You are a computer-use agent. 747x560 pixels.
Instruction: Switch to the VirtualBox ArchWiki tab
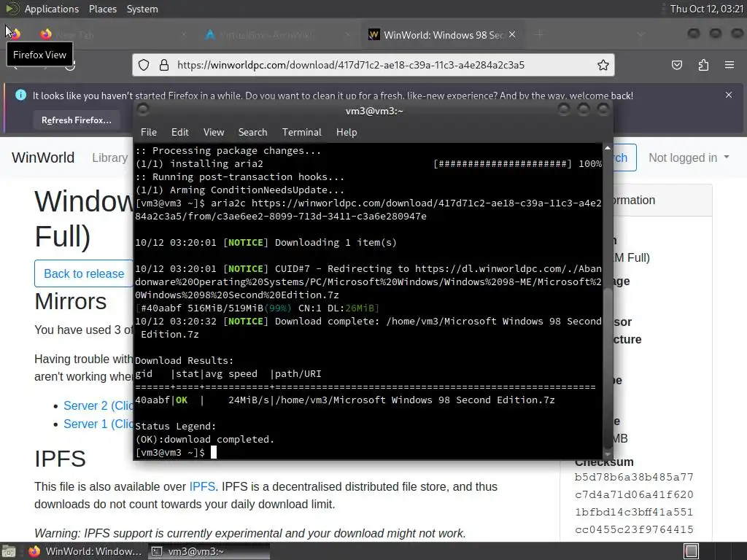tap(279, 35)
